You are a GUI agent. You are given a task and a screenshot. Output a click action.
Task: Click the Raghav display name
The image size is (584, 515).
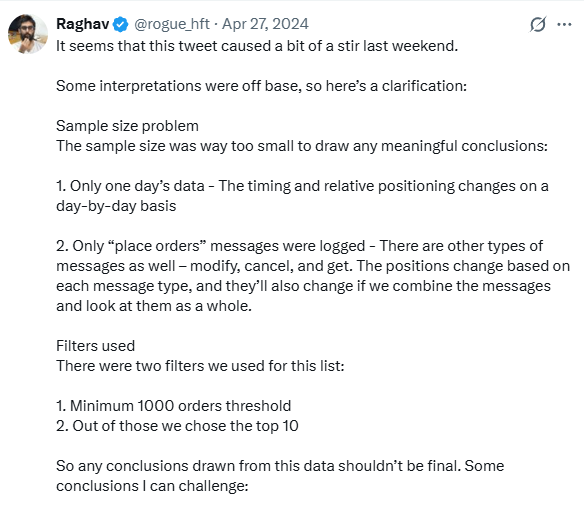[83, 24]
